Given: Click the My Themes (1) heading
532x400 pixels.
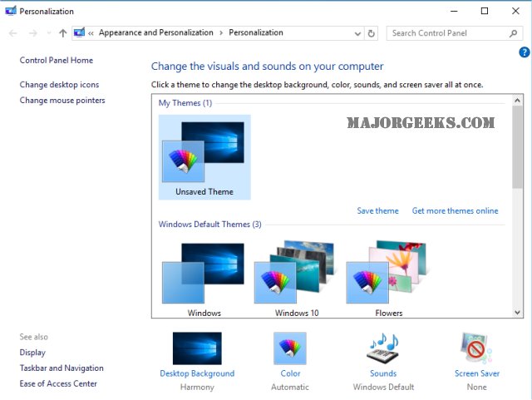Looking at the screenshot, I should click(x=185, y=103).
